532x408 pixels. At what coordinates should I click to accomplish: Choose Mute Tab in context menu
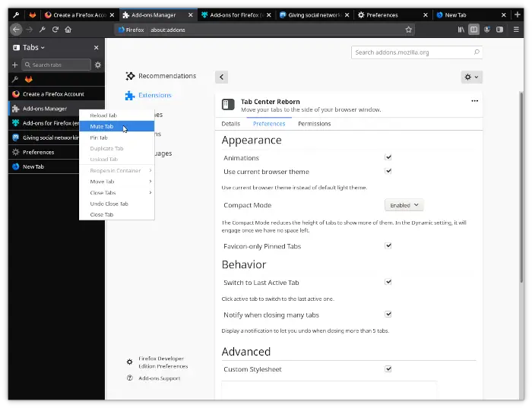(x=117, y=126)
